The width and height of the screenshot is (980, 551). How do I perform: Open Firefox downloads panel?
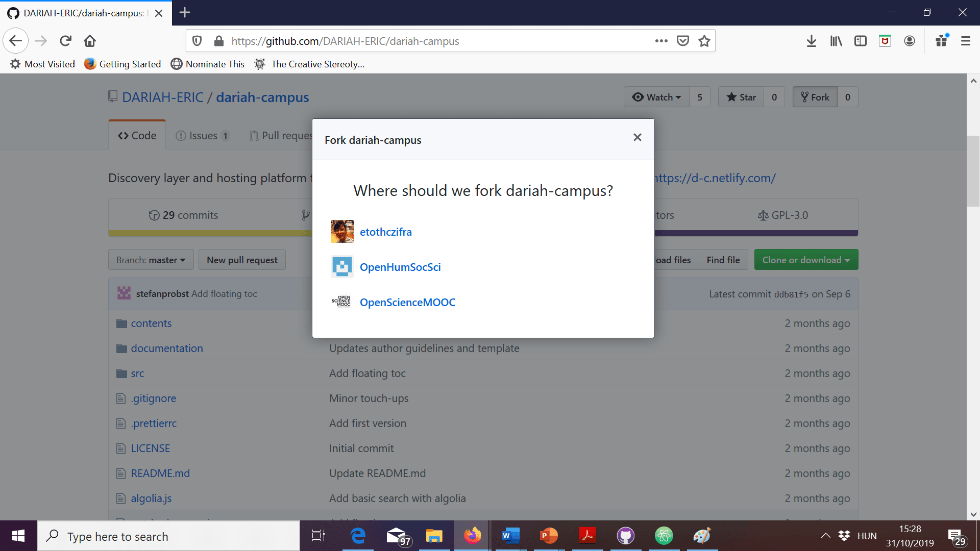click(811, 41)
